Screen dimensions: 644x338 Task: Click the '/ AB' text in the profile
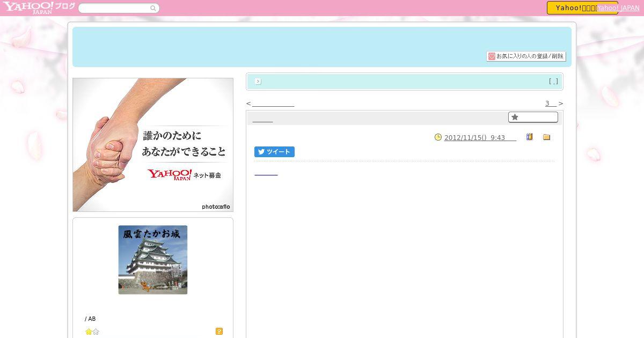pos(90,319)
